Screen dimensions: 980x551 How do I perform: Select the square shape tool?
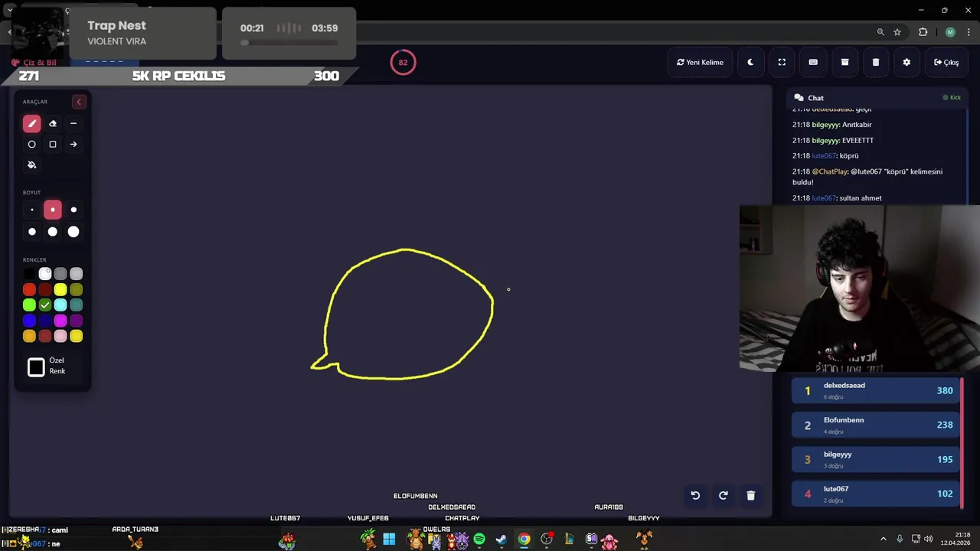tap(53, 144)
